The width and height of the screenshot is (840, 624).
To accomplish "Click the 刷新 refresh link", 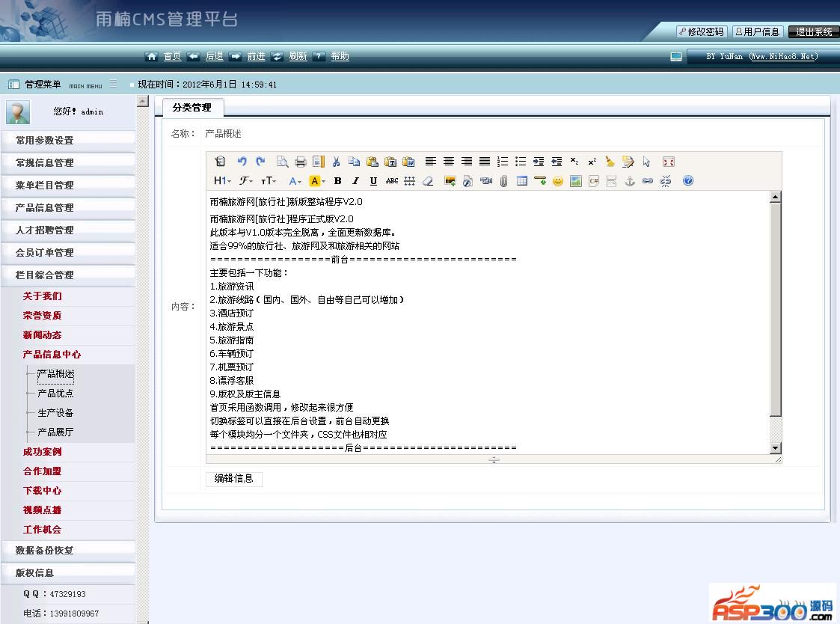I will 298,56.
